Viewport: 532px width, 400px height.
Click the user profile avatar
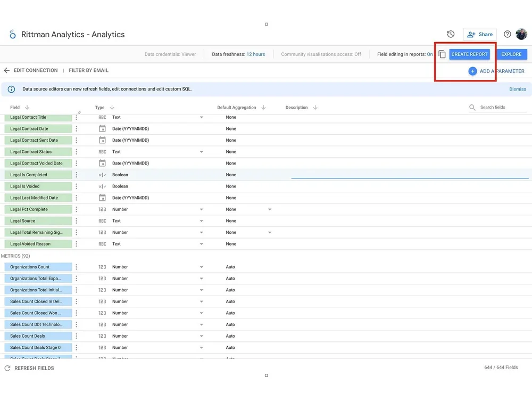point(521,34)
